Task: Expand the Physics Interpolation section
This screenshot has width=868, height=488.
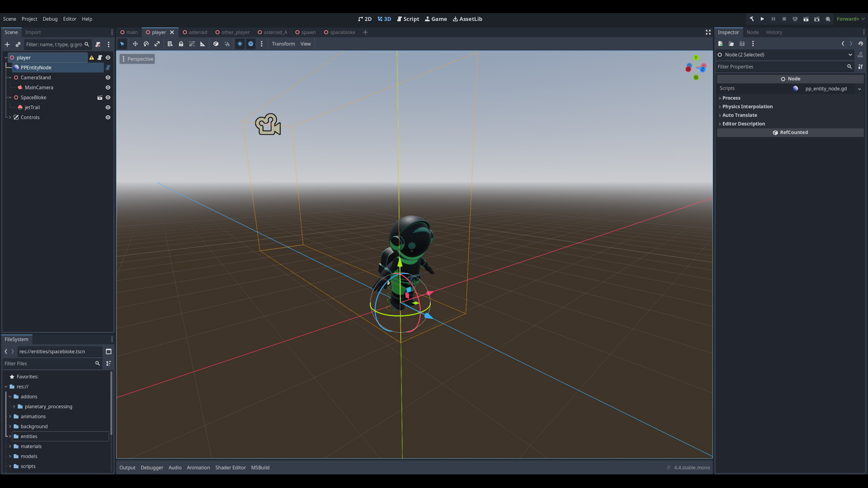Action: [747, 107]
